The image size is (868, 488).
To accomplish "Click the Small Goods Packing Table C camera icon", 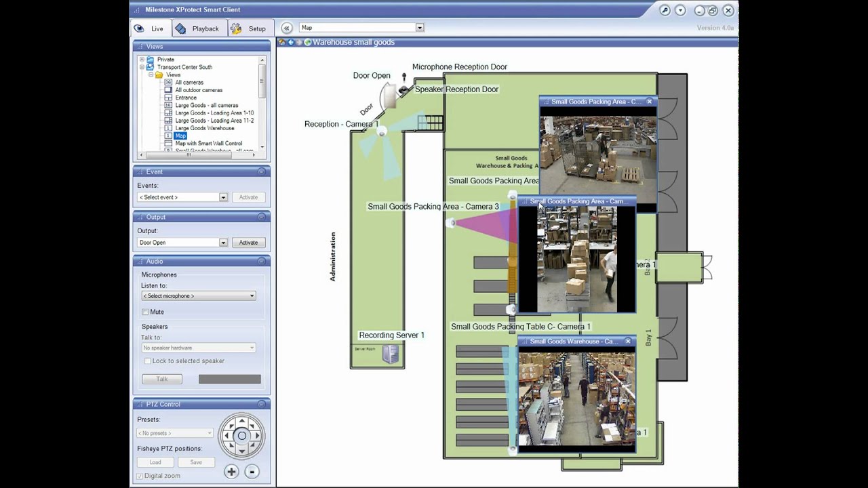I will click(x=511, y=310).
